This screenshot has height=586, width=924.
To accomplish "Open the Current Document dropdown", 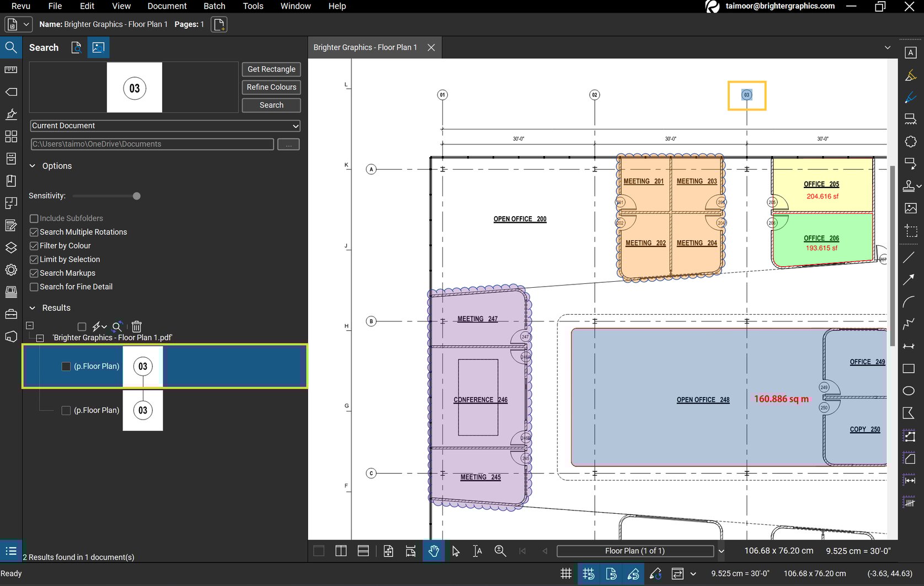I will click(x=164, y=126).
